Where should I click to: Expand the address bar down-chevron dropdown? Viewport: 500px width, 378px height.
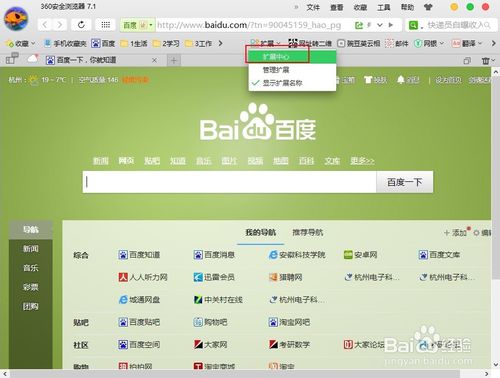(380, 25)
